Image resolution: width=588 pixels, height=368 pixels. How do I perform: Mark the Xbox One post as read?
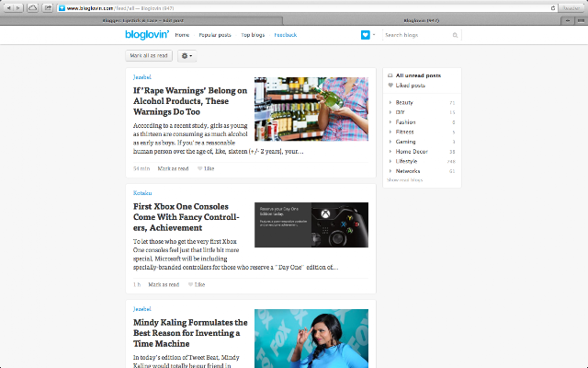164,284
